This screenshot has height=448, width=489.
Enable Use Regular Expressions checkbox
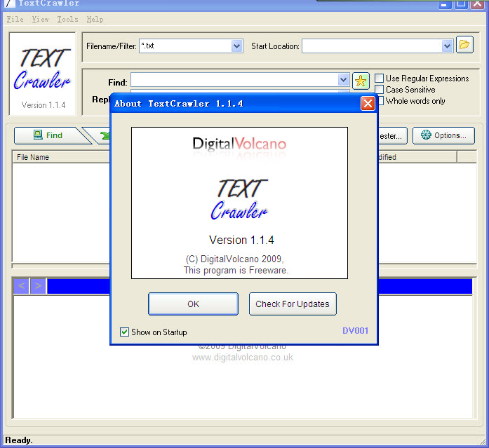[x=379, y=79]
